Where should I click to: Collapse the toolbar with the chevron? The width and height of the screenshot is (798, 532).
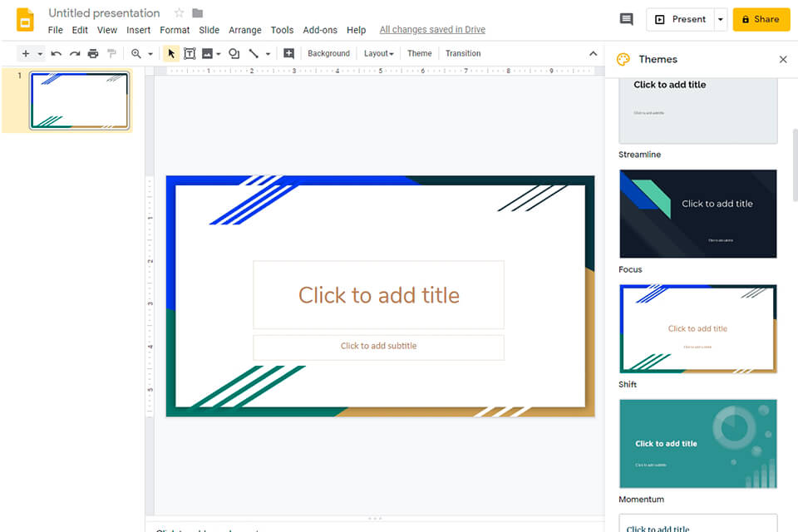(593, 53)
